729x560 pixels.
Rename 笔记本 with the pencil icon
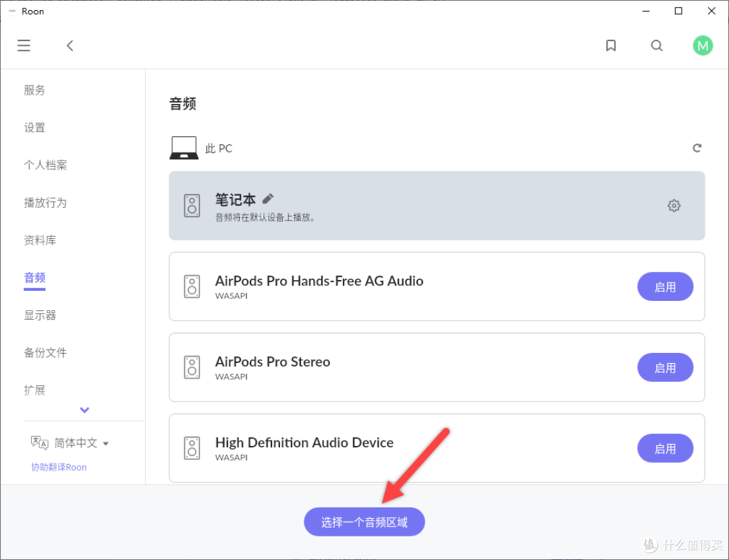click(x=268, y=198)
